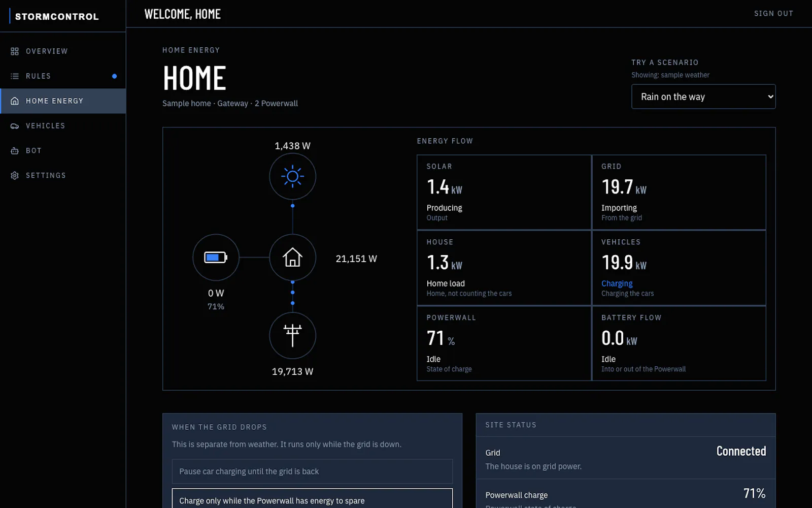This screenshot has width=812, height=508.
Task: Click the 71% label under battery node
Action: coord(216,306)
